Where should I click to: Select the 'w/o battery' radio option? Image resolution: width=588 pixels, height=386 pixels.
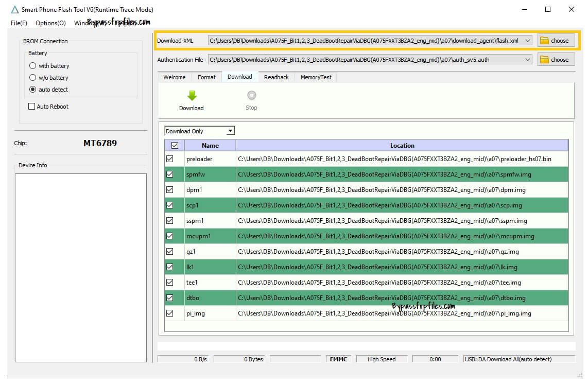click(x=33, y=78)
